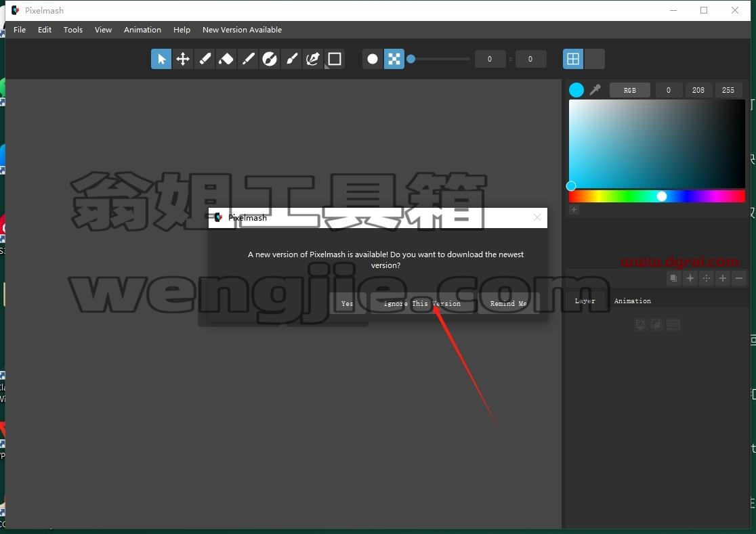Select the arrow pointer tool
Viewport: 756px width, 534px height.
pos(161,59)
